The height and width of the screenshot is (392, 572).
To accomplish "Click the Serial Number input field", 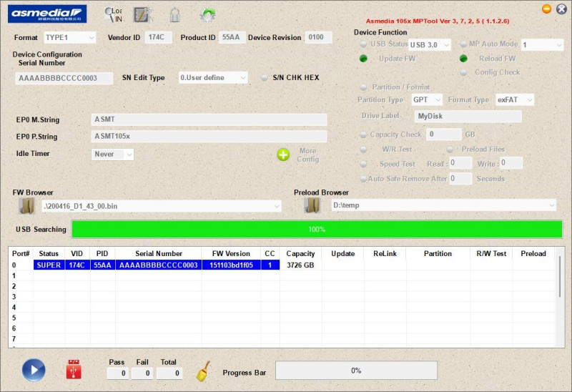I will click(64, 78).
